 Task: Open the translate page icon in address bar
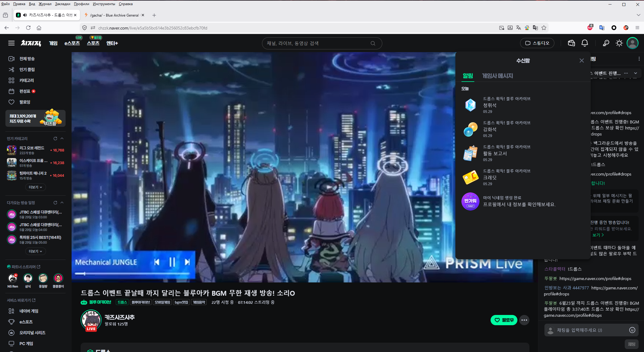519,28
